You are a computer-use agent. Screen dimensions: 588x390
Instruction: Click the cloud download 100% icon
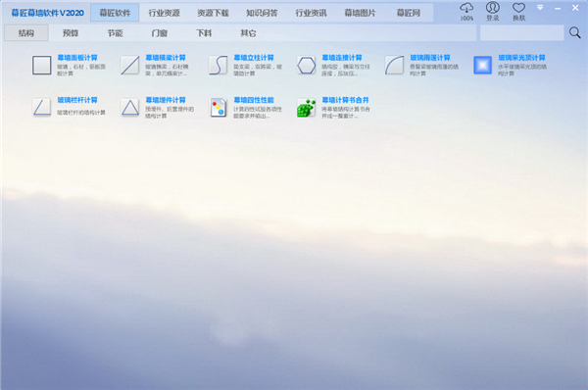pyautogui.click(x=466, y=11)
